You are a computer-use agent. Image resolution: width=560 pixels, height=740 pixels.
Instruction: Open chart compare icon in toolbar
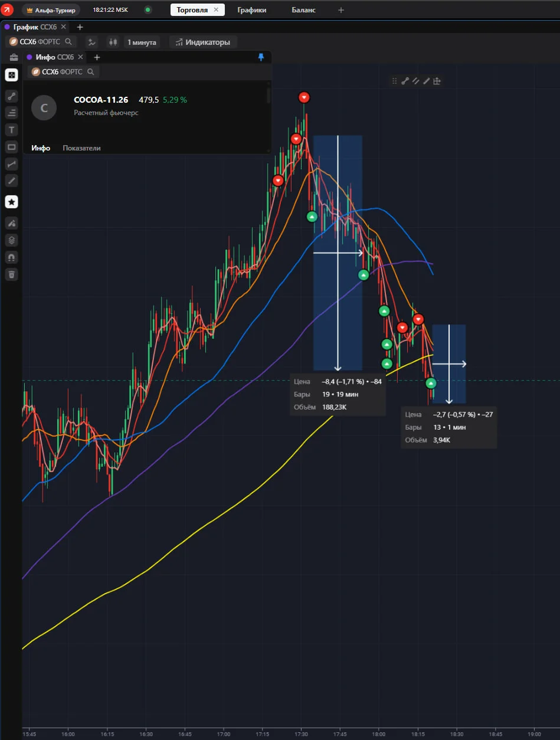91,42
